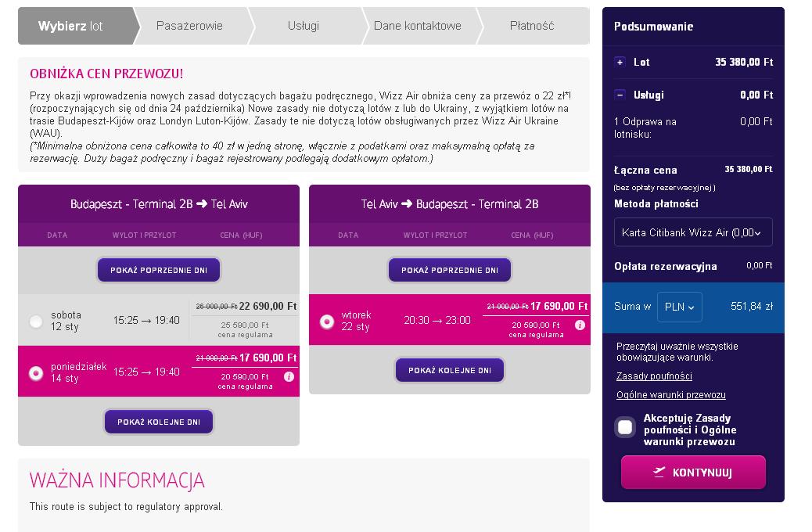Expand the Lot section plus icon
This screenshot has width=812, height=532.
(620, 62)
